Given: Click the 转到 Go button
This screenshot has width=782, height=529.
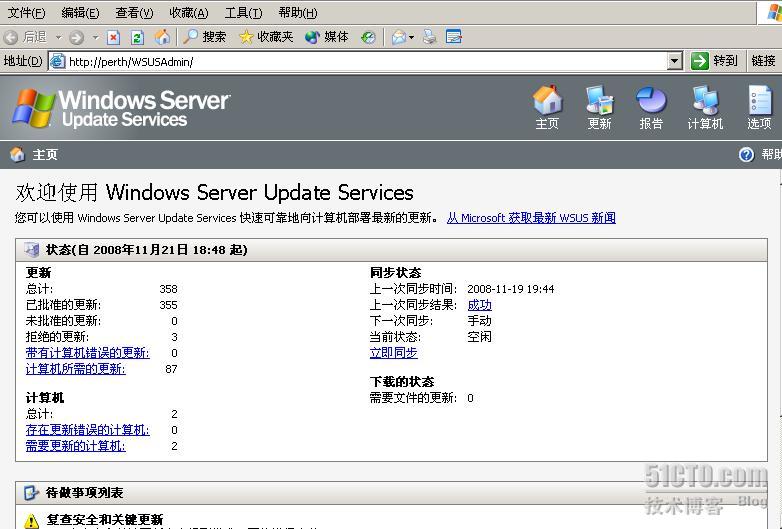Looking at the screenshot, I should click(x=714, y=61).
